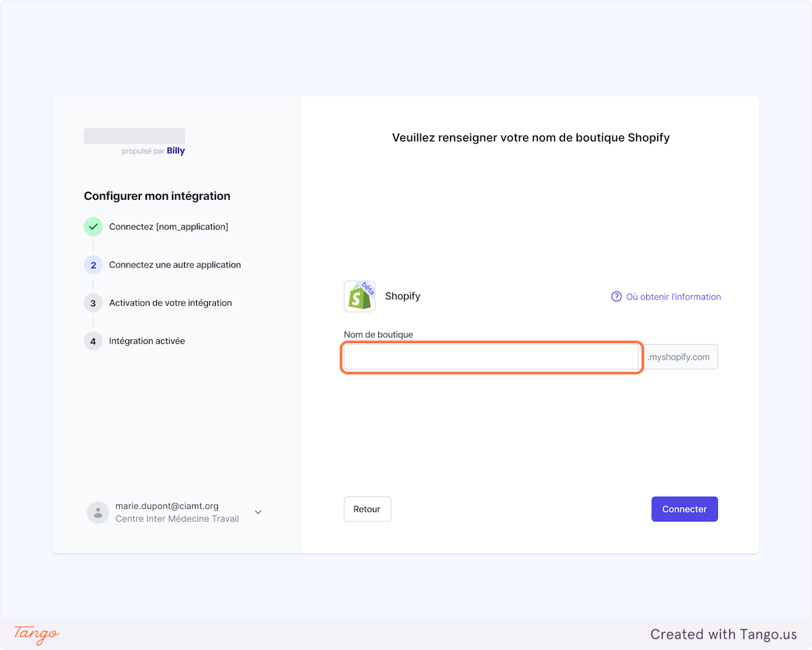Select the step 4 number circle
This screenshot has width=812, height=650.
93,341
